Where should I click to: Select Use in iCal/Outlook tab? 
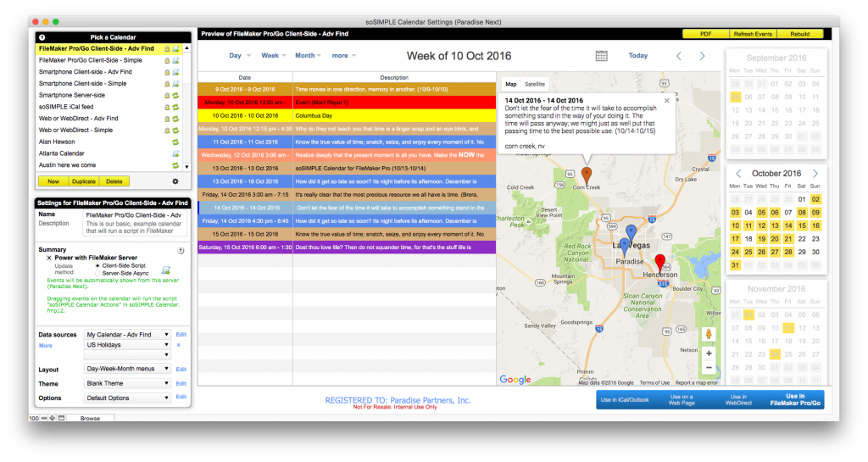coord(625,399)
